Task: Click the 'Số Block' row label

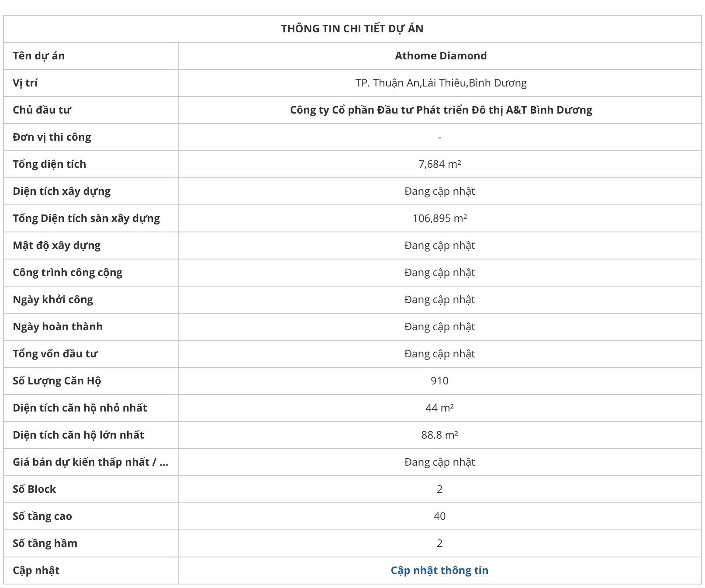Action: tap(35, 489)
